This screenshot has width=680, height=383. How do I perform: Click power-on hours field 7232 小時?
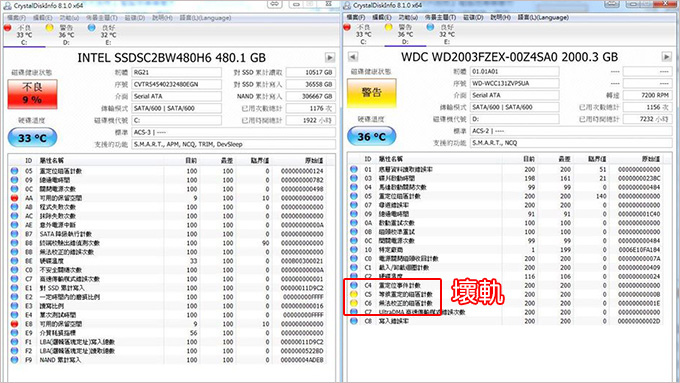coord(647,119)
